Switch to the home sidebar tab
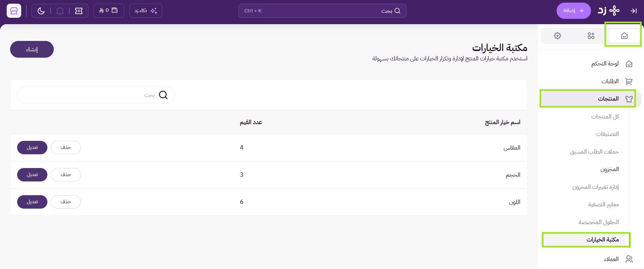The image size is (644, 269). [624, 36]
